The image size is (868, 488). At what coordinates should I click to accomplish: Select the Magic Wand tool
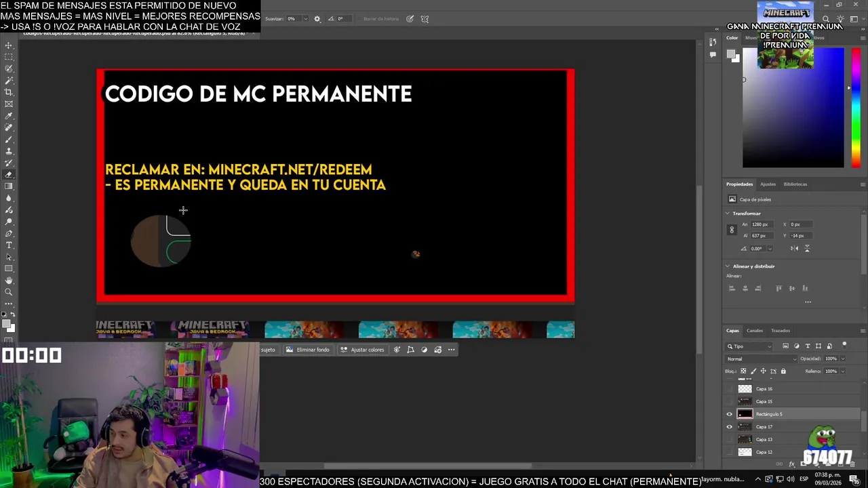(9, 81)
